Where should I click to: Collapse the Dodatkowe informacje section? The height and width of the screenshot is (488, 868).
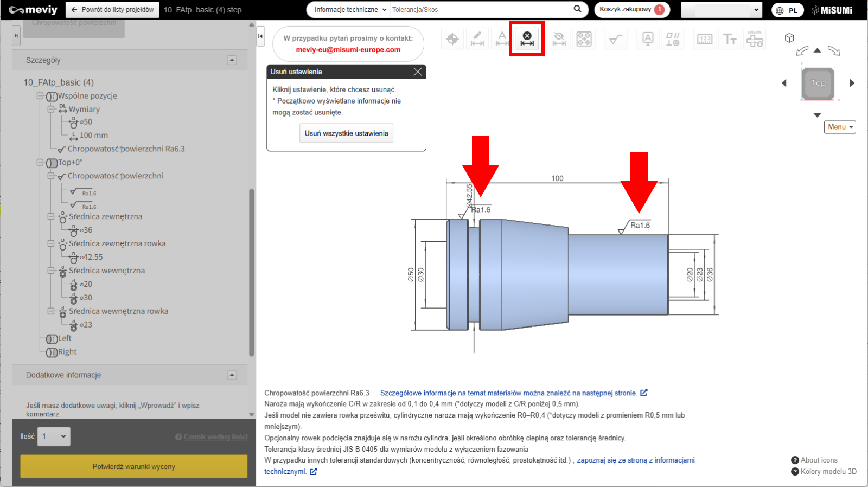tap(232, 375)
